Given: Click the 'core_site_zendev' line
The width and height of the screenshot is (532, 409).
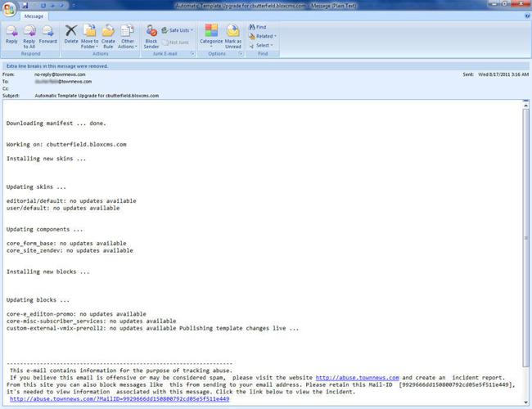Looking at the screenshot, I should pyautogui.click(x=70, y=250).
